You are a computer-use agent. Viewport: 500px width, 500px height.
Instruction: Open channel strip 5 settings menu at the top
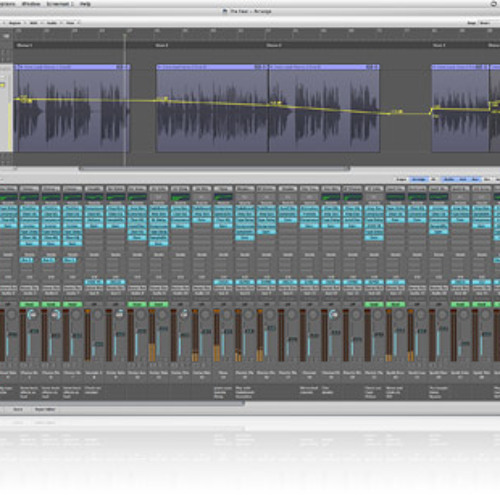[x=29, y=189]
